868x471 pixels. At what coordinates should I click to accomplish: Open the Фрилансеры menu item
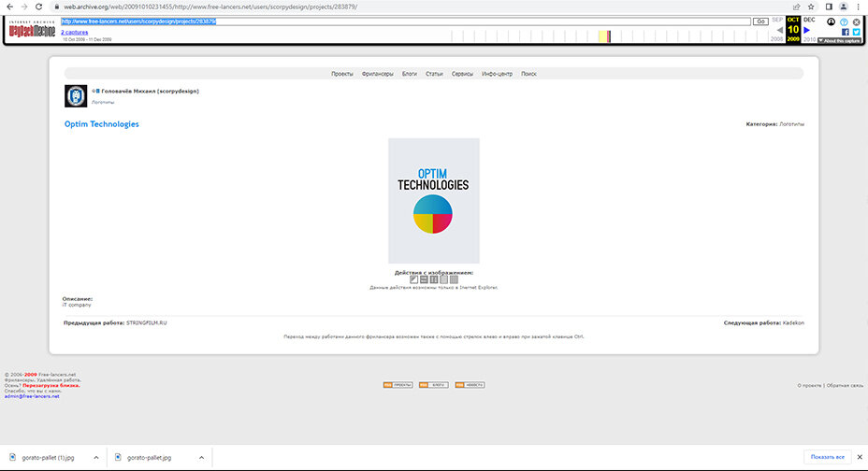tap(378, 74)
